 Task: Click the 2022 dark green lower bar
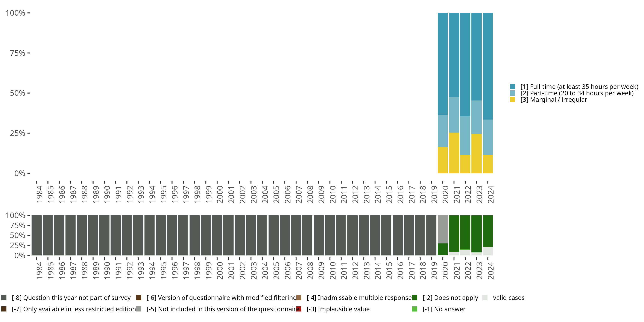(465, 232)
